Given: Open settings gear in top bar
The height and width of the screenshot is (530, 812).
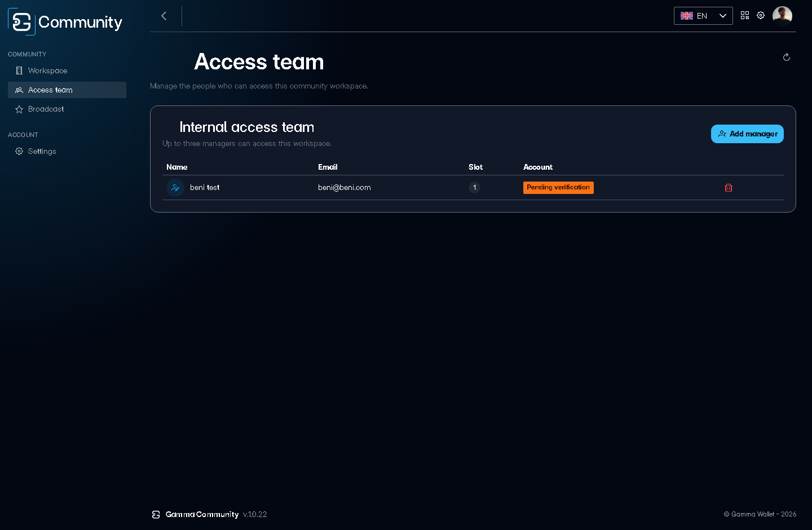Looking at the screenshot, I should coord(761,15).
